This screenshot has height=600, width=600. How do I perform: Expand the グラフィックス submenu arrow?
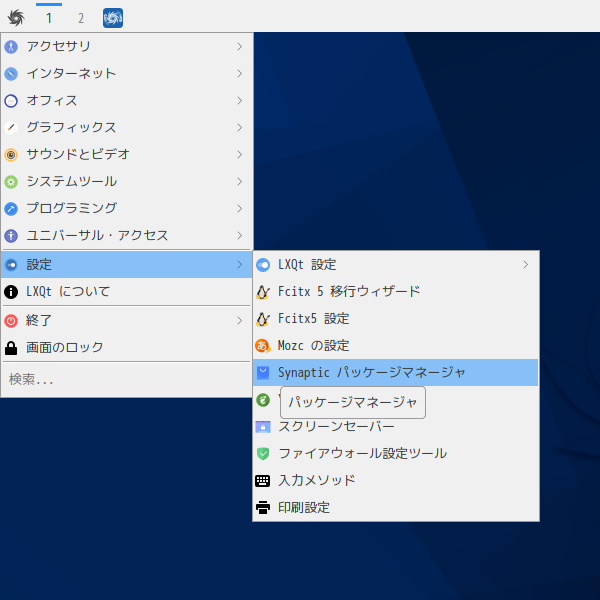click(240, 127)
